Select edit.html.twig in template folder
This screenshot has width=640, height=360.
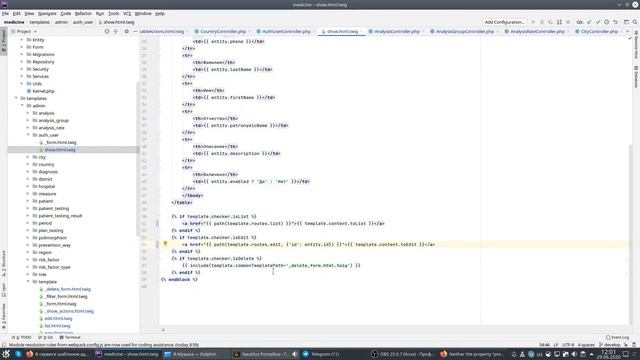(x=58, y=318)
